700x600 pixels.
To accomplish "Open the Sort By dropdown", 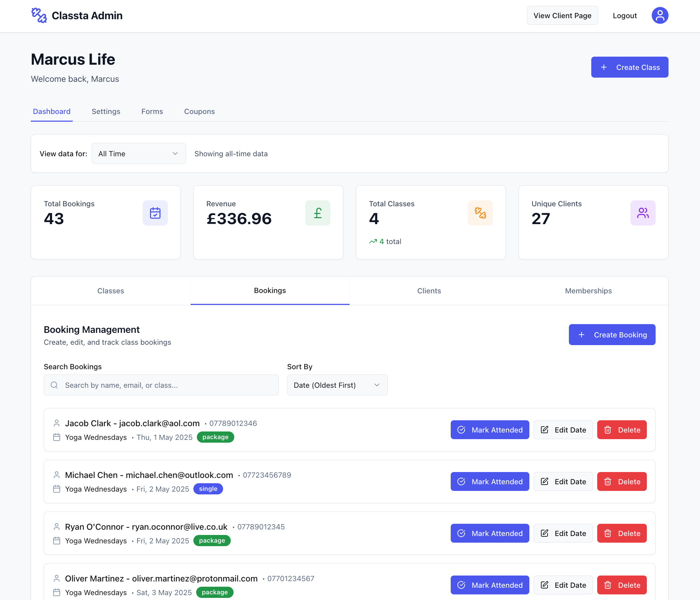I will (337, 385).
